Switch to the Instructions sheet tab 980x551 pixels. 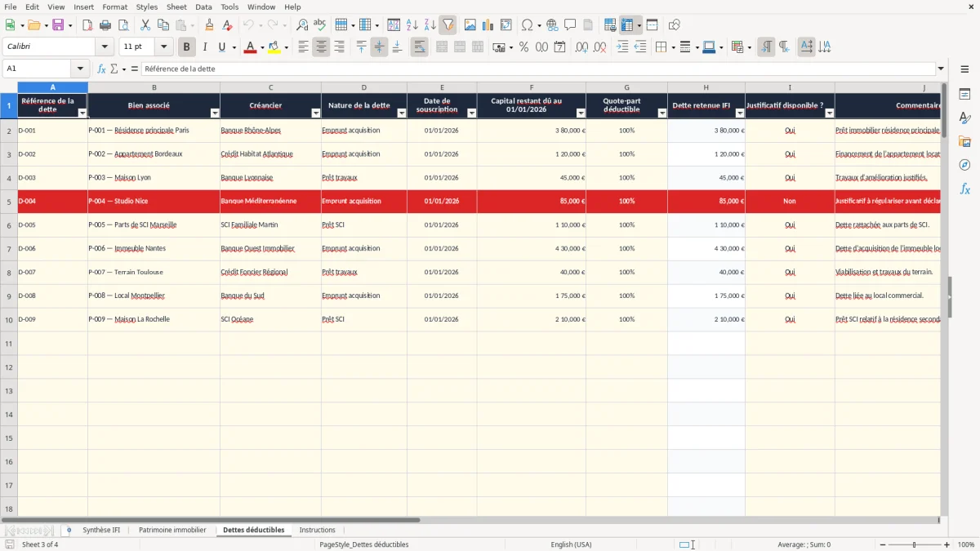point(317,531)
